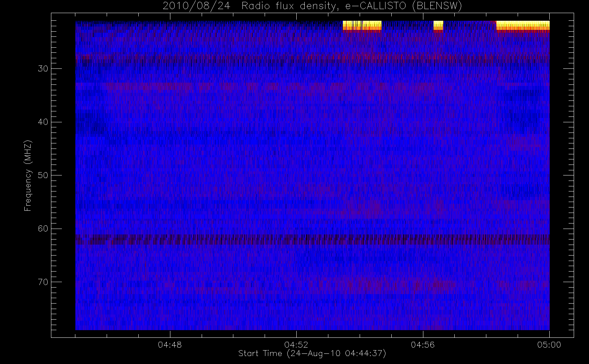This screenshot has height=364, width=589.
Task: Click the 05:00 time tick label
Action: click(549, 344)
